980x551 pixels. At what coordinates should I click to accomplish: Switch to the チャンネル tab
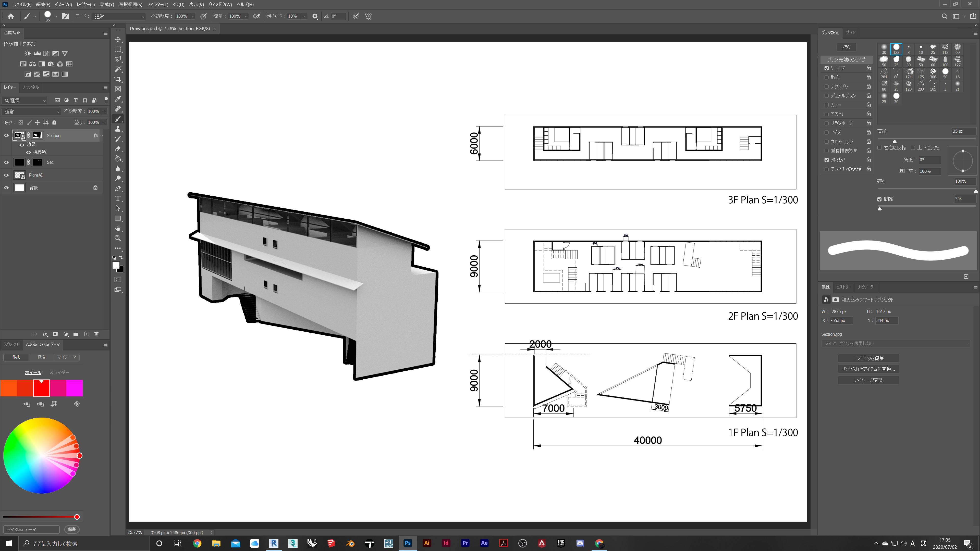point(30,87)
